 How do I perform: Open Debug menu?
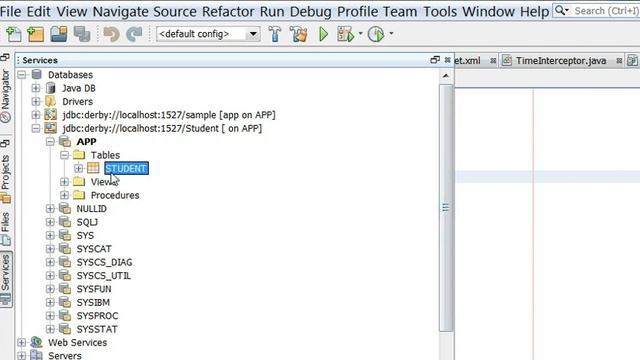(311, 11)
